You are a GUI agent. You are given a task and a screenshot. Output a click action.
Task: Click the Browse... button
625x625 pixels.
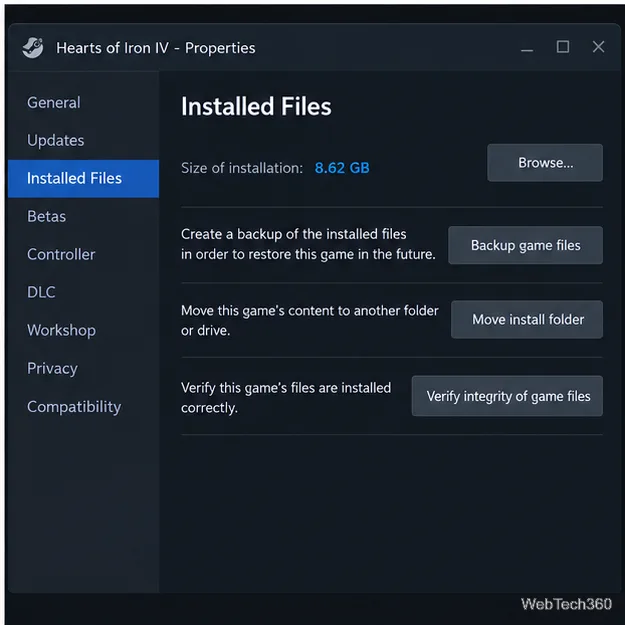click(x=545, y=163)
